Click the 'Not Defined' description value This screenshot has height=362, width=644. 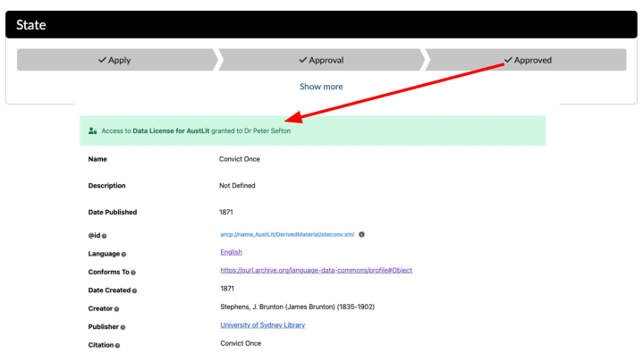(237, 186)
